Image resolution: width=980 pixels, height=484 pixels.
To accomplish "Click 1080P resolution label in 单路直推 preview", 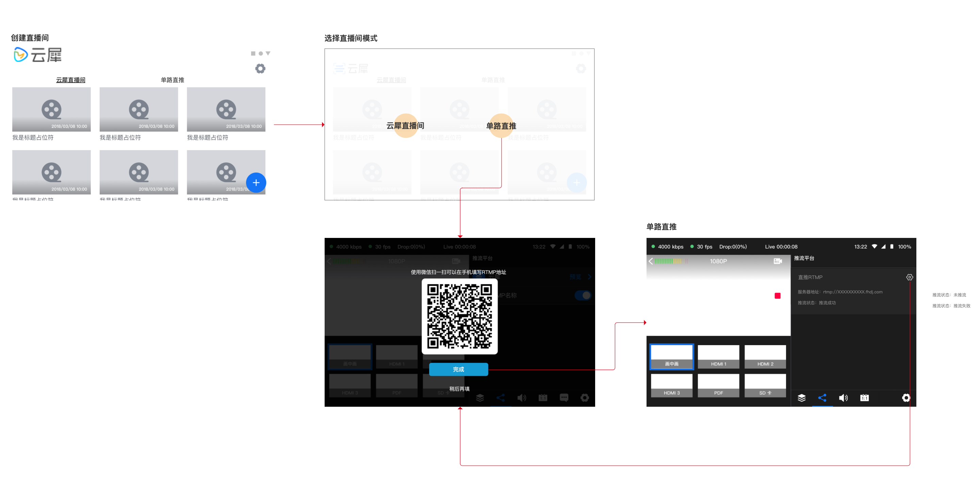I will (x=718, y=261).
